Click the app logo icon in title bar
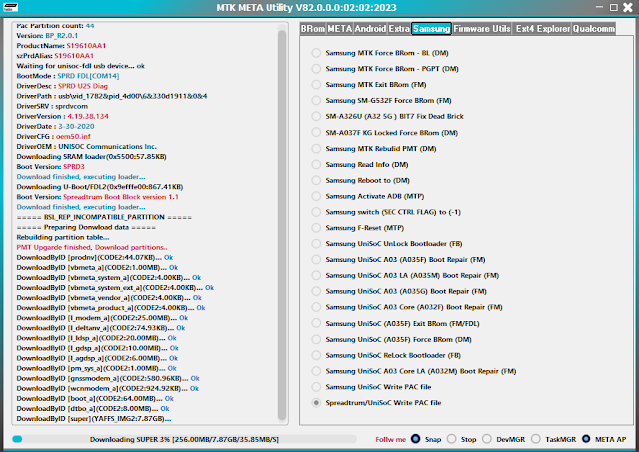 click(10, 7)
